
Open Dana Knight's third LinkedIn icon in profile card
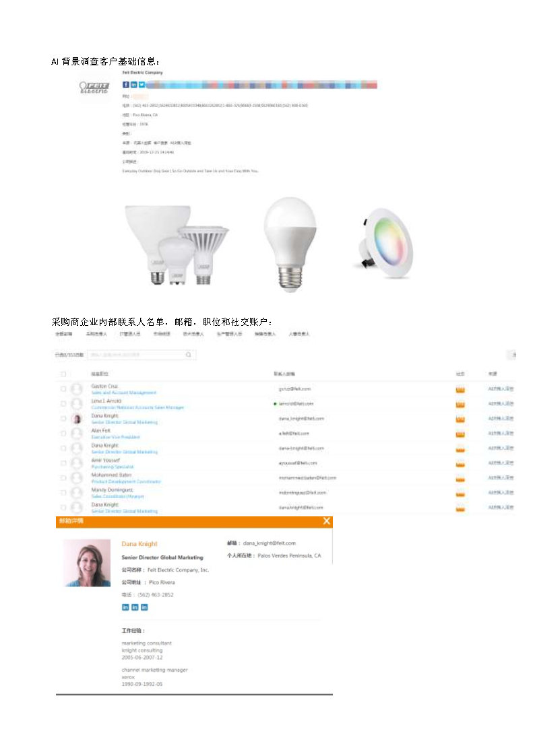(144, 607)
